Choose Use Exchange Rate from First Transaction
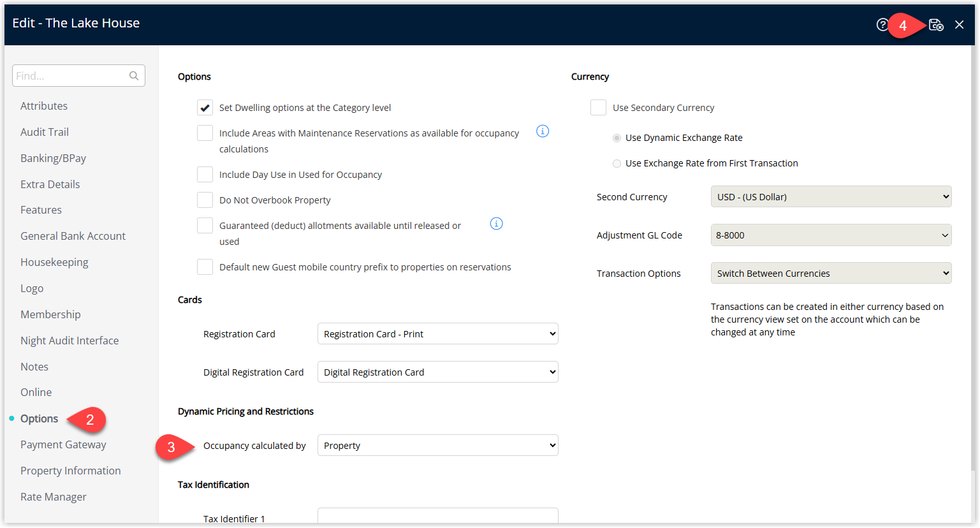980x528 pixels. point(617,163)
